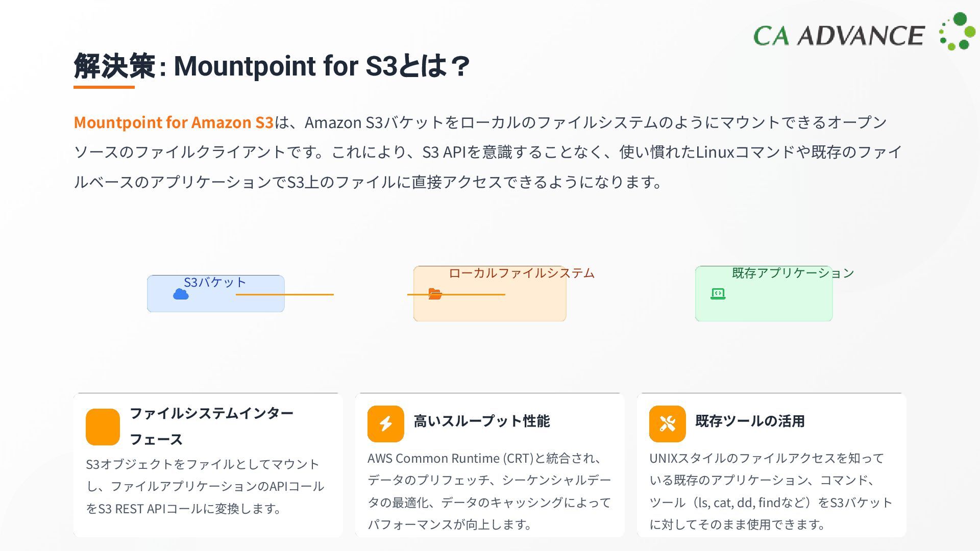The image size is (980, 551).
Task: Click the S3バケット label
Action: (215, 282)
